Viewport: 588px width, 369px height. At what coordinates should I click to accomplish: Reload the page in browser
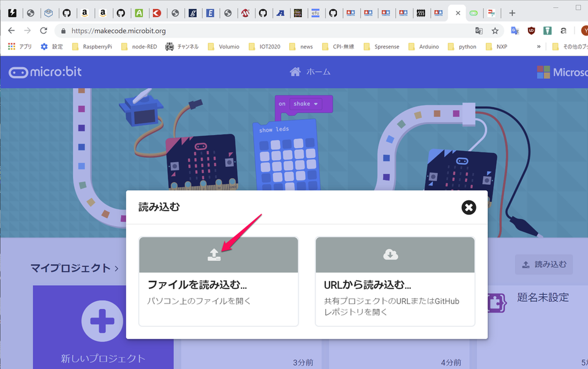point(43,31)
